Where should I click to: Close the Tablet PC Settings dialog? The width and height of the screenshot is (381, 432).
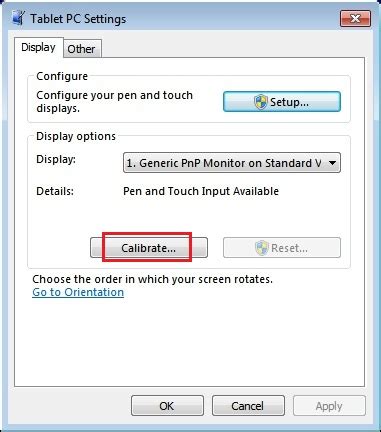click(x=355, y=18)
